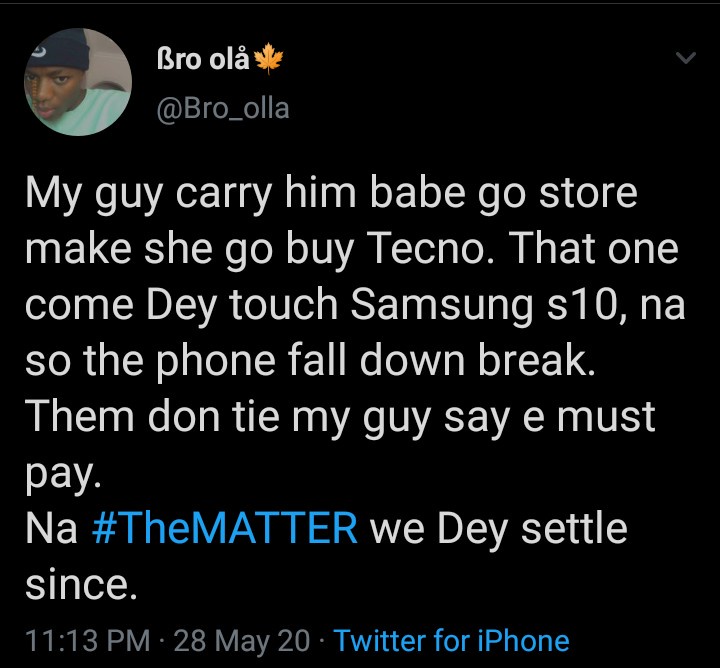Screen dimensions: 720x668
Task: Click the 11:13 PM timestamp
Action: pos(84,640)
